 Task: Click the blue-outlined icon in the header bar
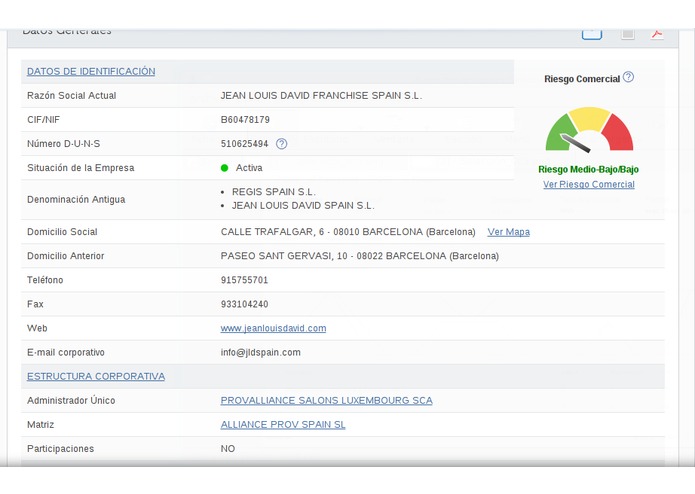(592, 34)
